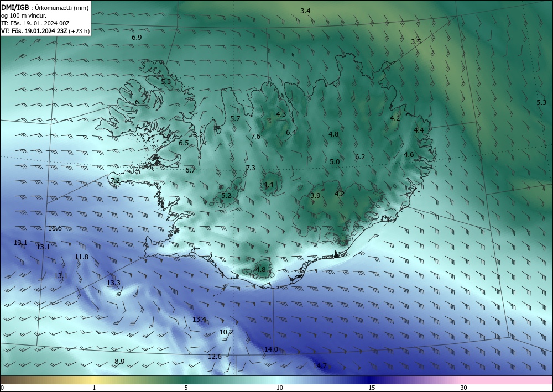
Task: Click the 8.2 map value
Action: (x=198, y=135)
